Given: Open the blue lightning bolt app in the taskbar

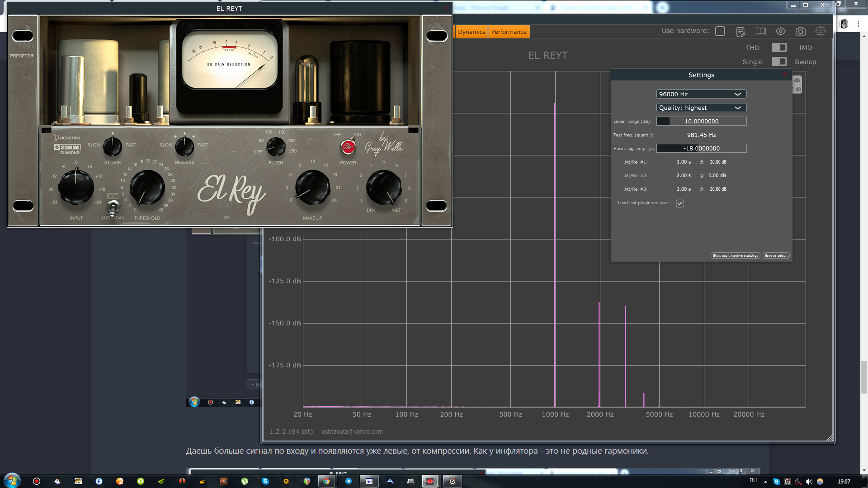Looking at the screenshot, I should (99, 481).
